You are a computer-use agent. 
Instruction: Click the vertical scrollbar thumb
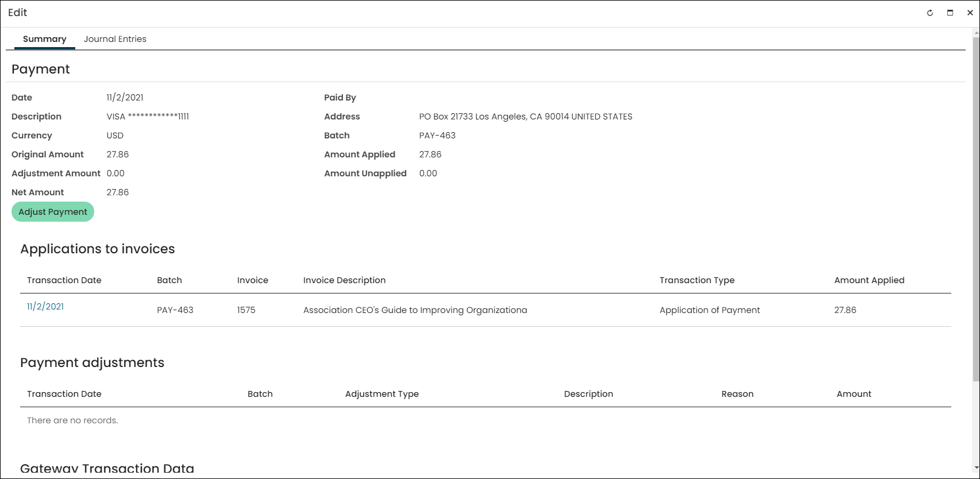(x=976, y=208)
